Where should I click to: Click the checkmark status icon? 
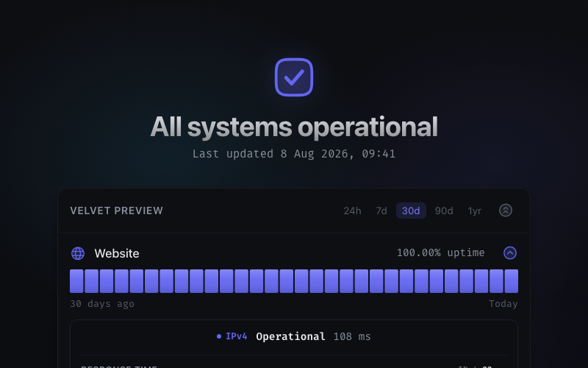(294, 77)
